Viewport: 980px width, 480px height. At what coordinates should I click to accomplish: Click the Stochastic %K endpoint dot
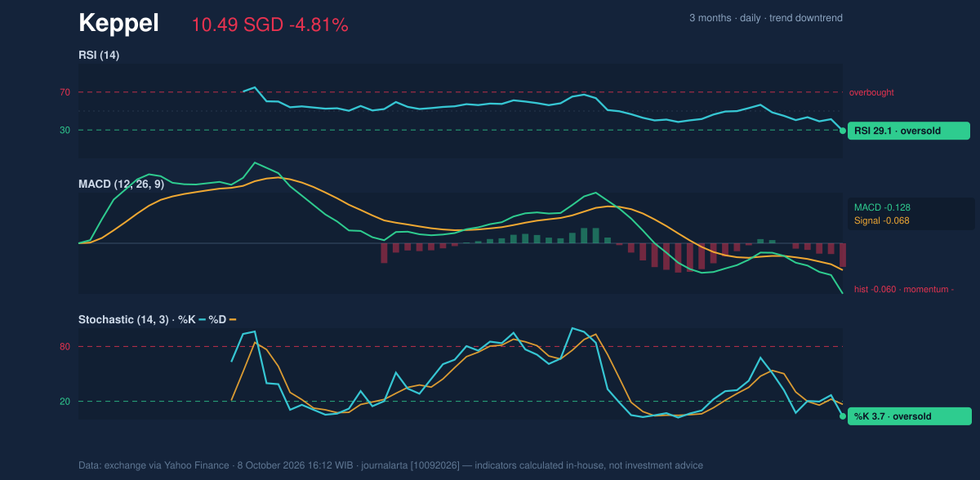pos(843,416)
